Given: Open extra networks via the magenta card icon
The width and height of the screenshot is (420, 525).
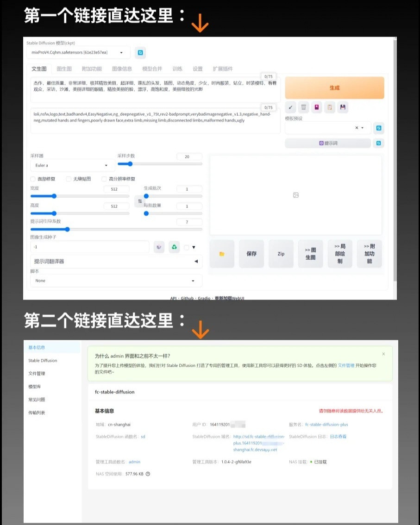Looking at the screenshot, I should (x=317, y=107).
